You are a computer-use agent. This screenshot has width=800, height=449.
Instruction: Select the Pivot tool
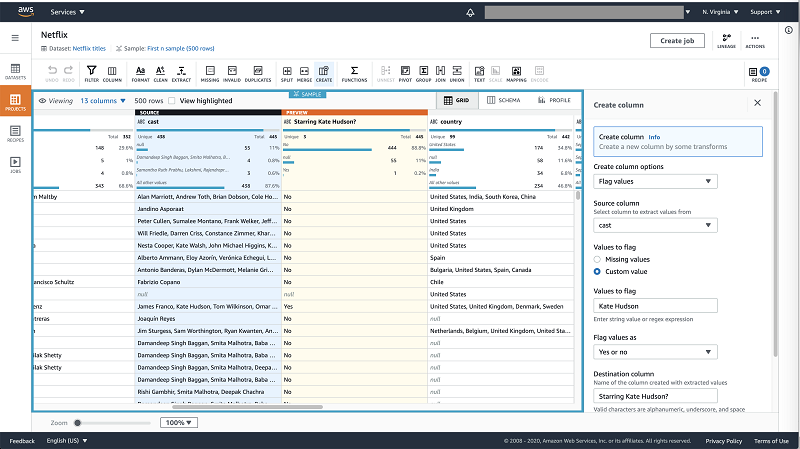pyautogui.click(x=405, y=73)
